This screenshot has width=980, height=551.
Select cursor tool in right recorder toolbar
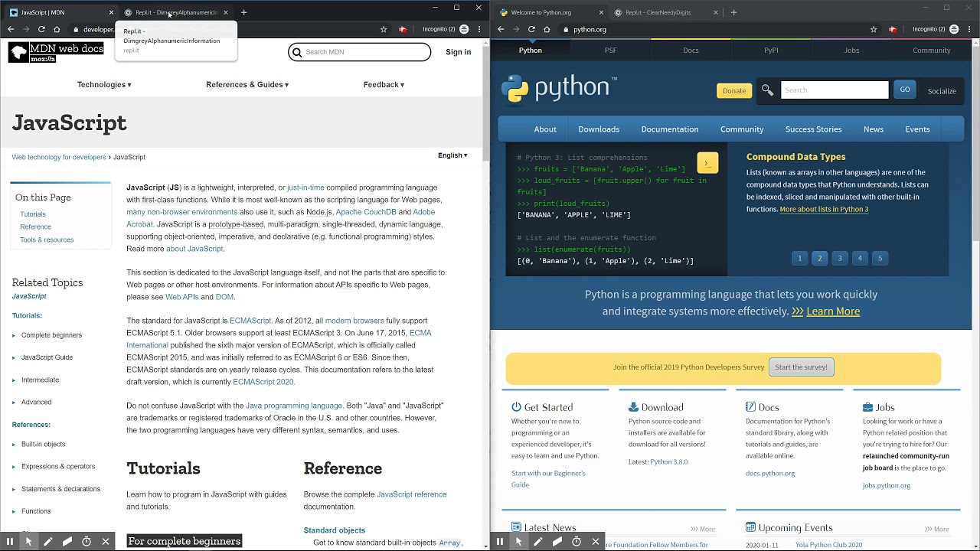[519, 541]
